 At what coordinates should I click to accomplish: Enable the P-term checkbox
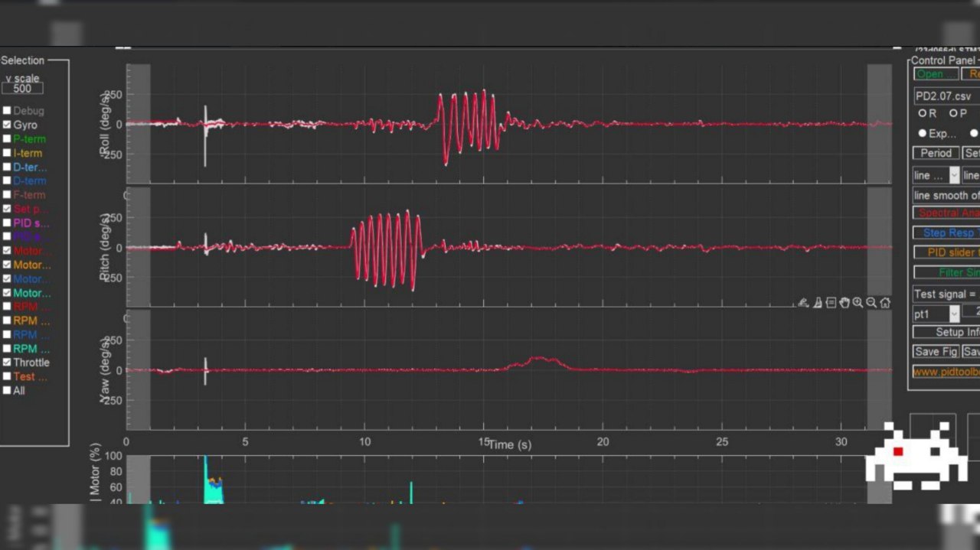8,139
